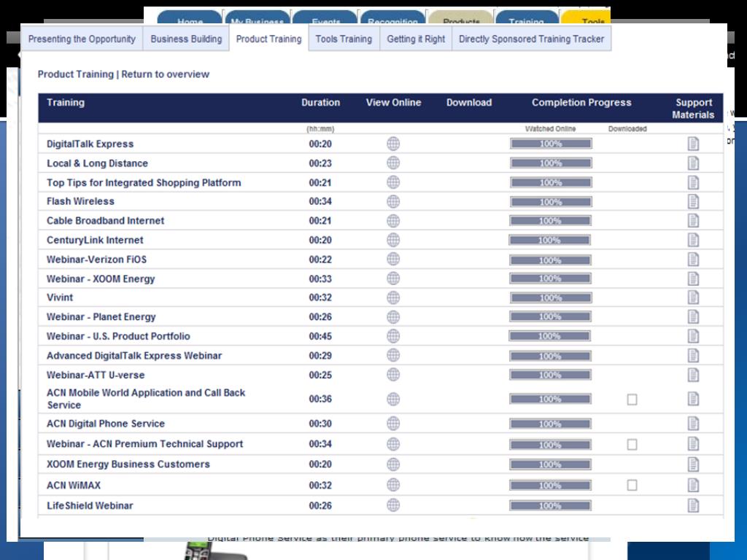Open Webinar - ACN Premium Technical Support globe
Image resolution: width=747 pixels, height=560 pixels.
pos(393,444)
